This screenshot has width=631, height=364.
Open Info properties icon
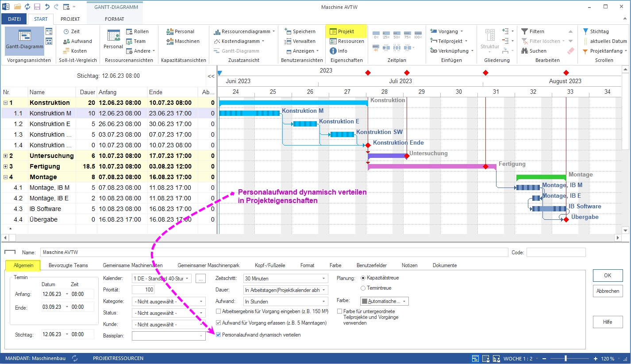(x=334, y=51)
